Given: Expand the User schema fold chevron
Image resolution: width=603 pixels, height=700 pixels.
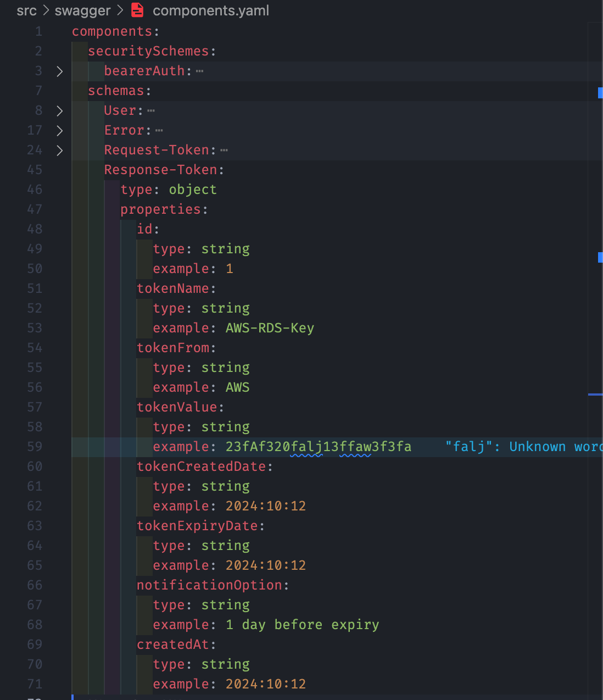Looking at the screenshot, I should click(x=59, y=110).
